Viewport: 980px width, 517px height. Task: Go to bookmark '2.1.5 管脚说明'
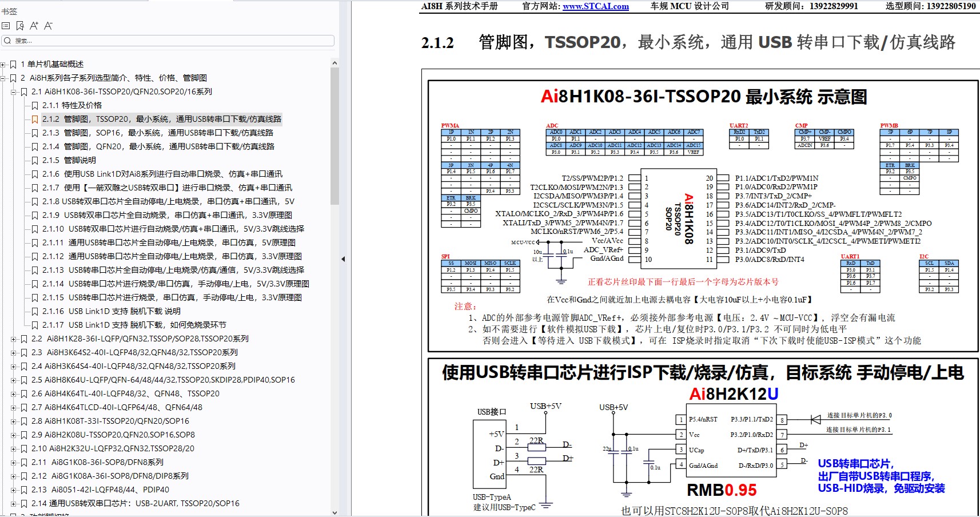point(69,160)
